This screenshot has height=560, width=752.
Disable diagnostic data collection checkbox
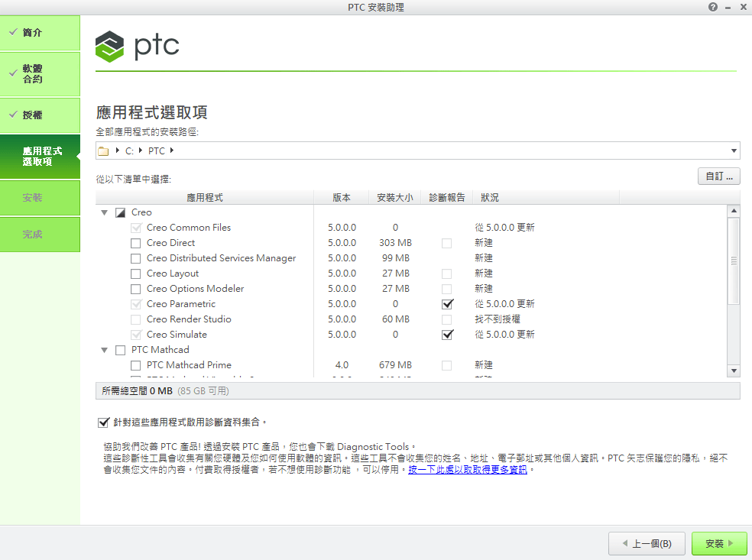coord(103,422)
